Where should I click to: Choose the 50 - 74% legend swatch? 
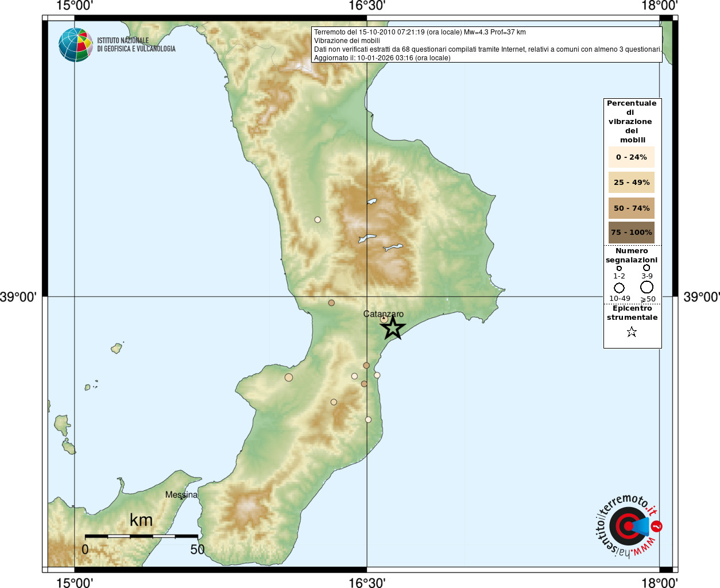pyautogui.click(x=631, y=208)
